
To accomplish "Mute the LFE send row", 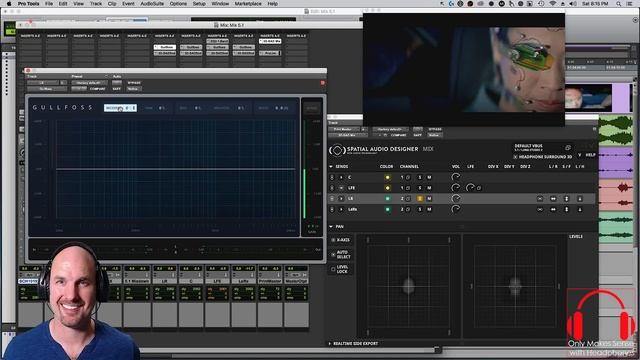I will coord(429,188).
